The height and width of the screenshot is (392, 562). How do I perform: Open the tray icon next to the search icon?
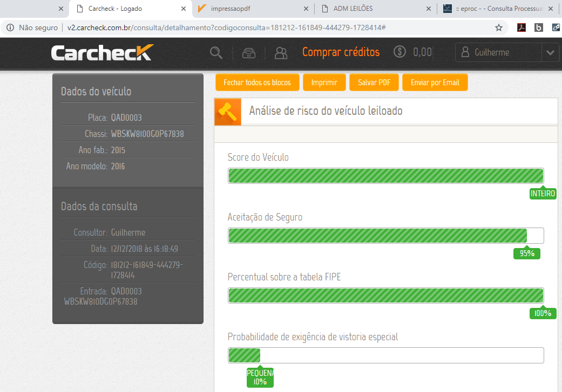tap(249, 53)
